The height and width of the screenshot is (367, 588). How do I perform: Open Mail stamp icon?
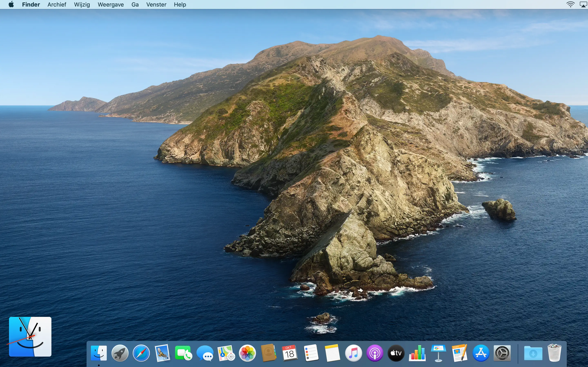(x=162, y=353)
